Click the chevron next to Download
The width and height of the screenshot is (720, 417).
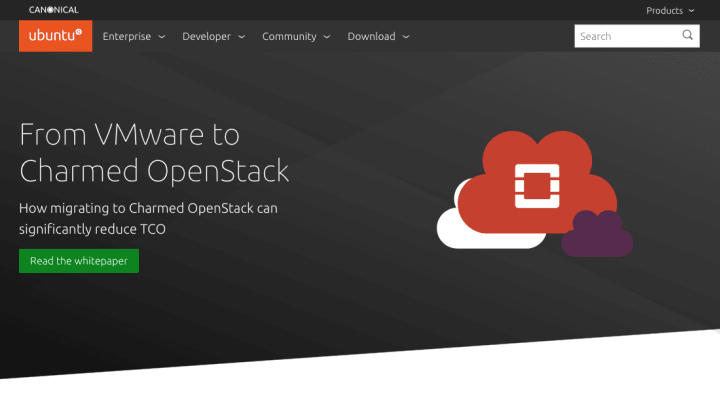point(406,37)
